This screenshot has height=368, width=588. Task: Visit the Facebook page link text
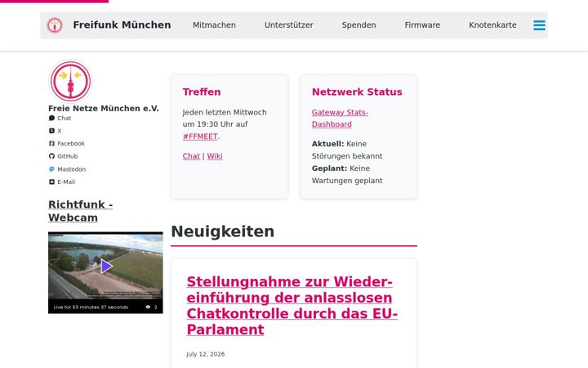pos(71,143)
